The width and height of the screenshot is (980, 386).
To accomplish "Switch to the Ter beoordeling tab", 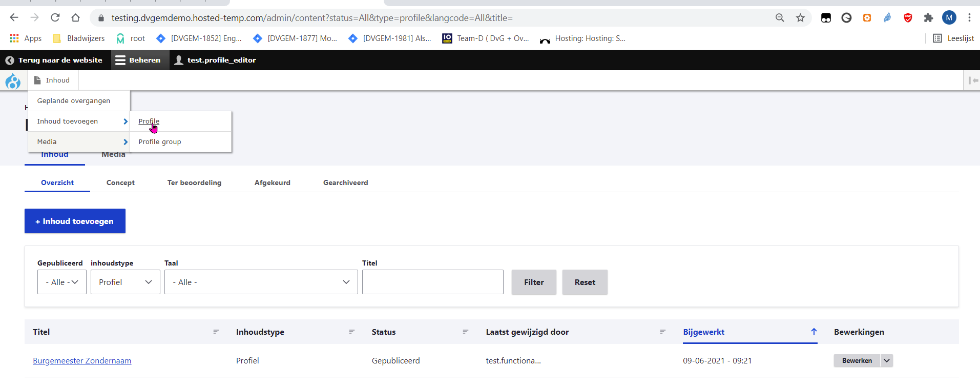I will [x=194, y=183].
